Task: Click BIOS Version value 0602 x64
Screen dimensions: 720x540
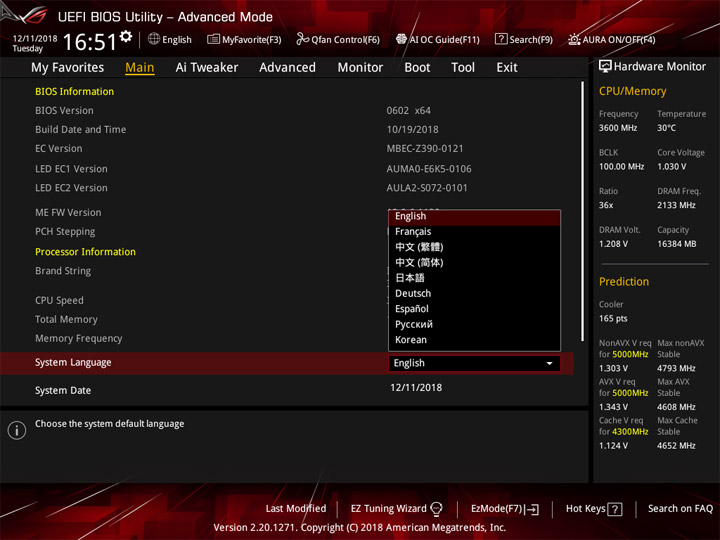Action: point(408,111)
